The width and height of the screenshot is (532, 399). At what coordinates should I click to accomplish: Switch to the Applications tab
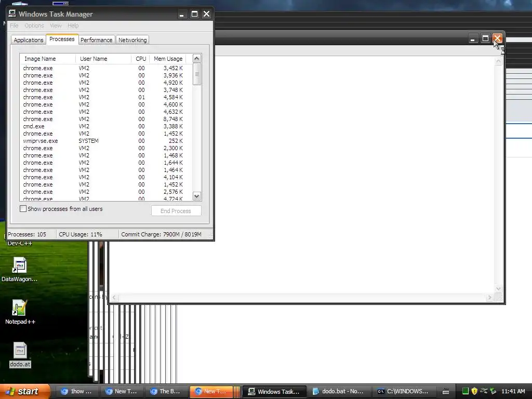point(29,39)
